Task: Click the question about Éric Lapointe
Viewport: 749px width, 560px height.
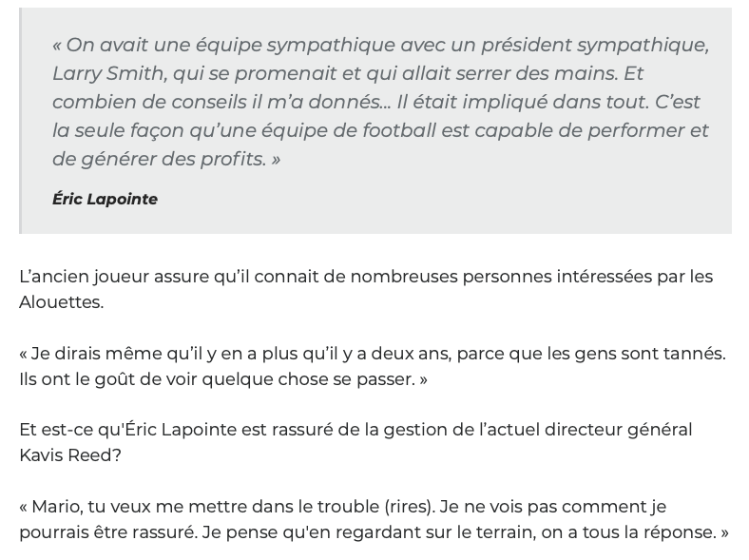Action: point(355,442)
